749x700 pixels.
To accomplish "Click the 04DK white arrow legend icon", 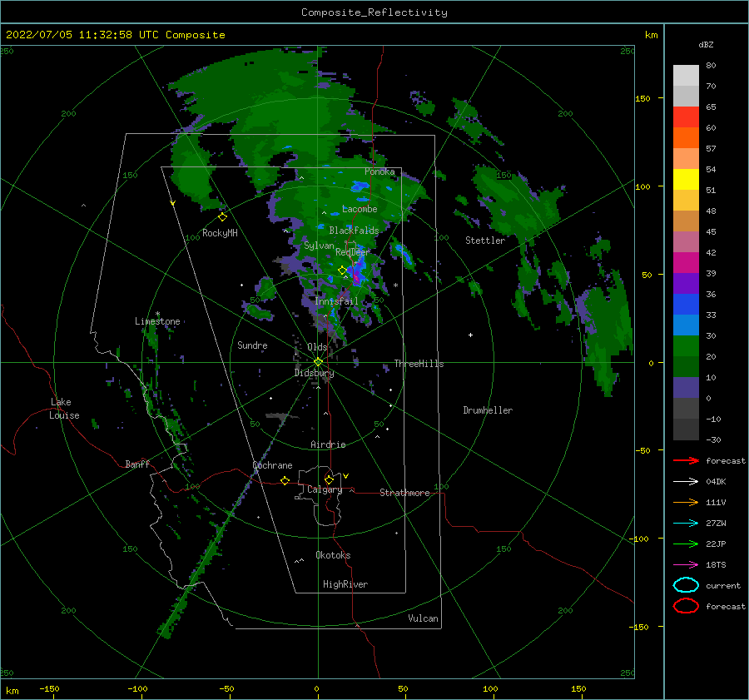I will 686,482.
